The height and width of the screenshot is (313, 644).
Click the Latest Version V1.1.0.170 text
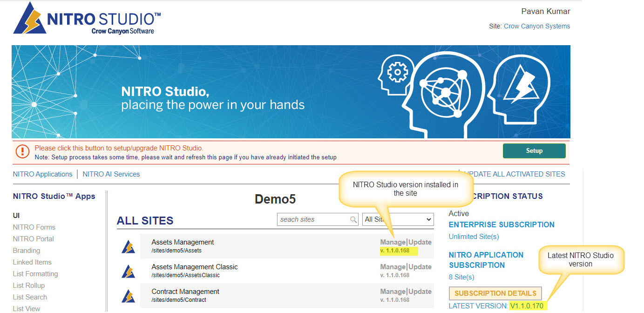[496, 306]
